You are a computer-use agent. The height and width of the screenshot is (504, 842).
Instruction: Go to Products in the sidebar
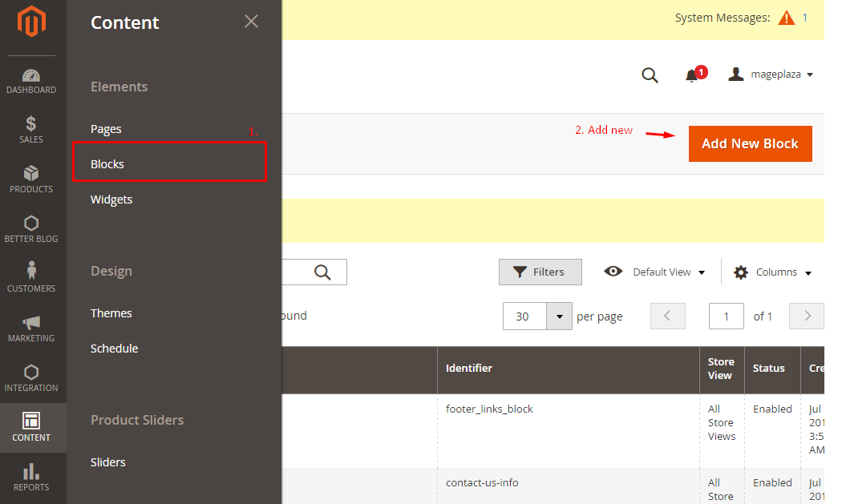(31, 179)
